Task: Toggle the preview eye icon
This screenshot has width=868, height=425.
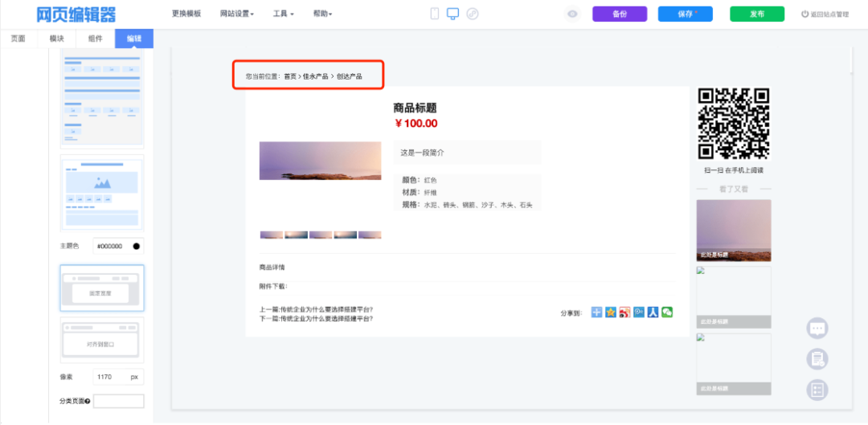Action: click(572, 14)
